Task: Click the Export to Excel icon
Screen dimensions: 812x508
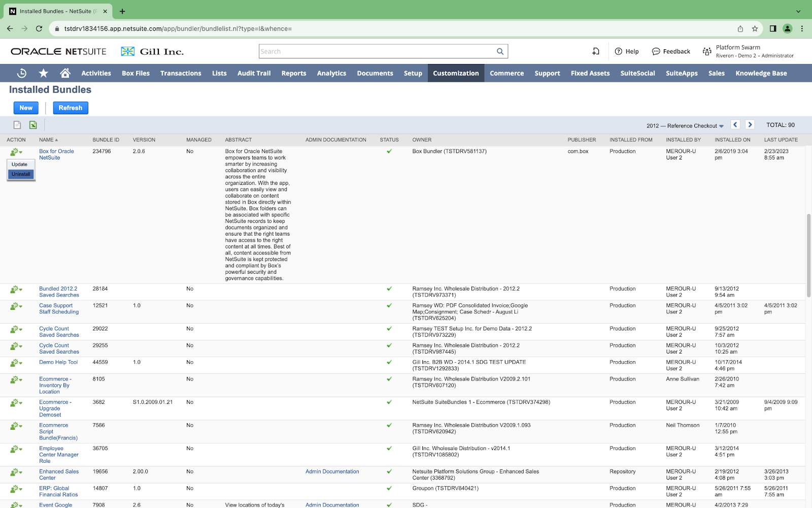Action: (x=33, y=125)
